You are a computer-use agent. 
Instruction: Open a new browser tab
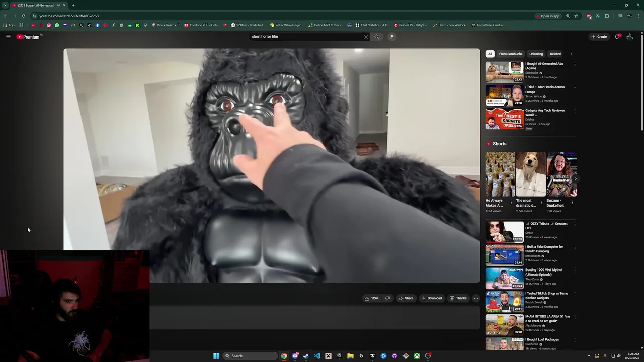tap(73, 5)
